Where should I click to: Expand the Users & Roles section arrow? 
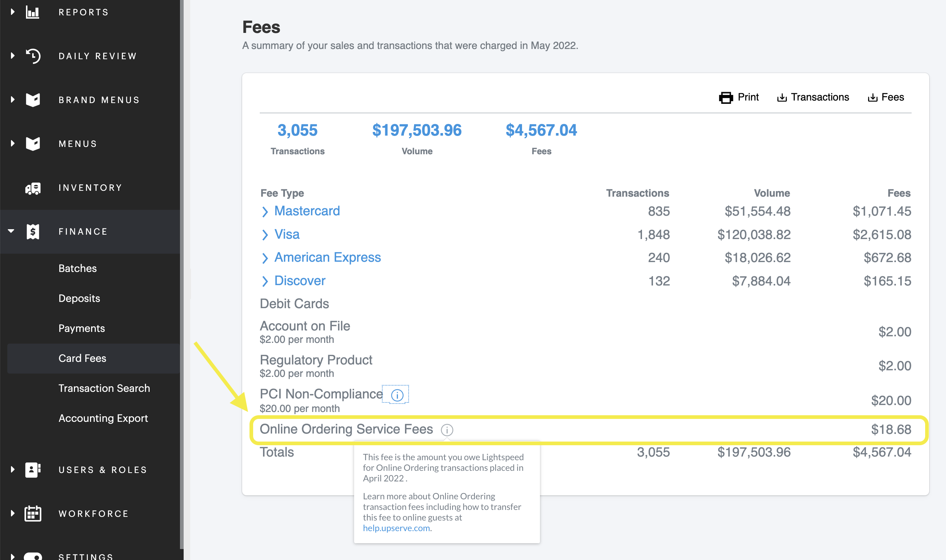pos(12,469)
